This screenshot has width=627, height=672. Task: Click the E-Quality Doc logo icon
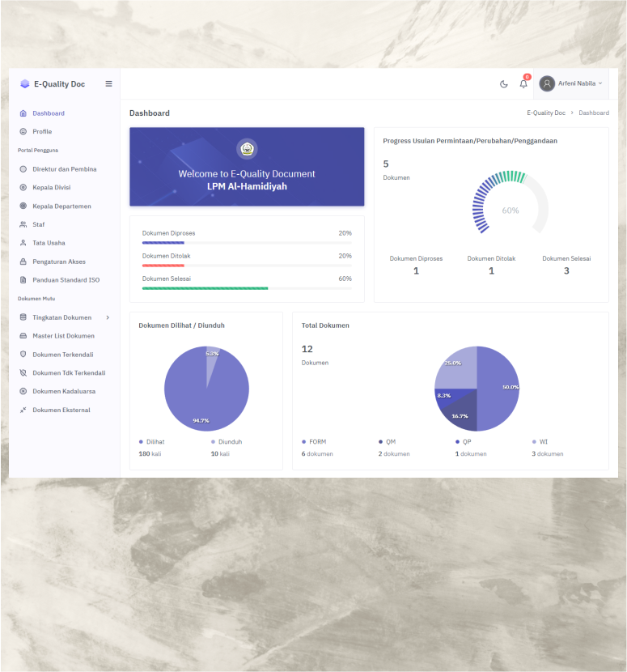pyautogui.click(x=25, y=84)
